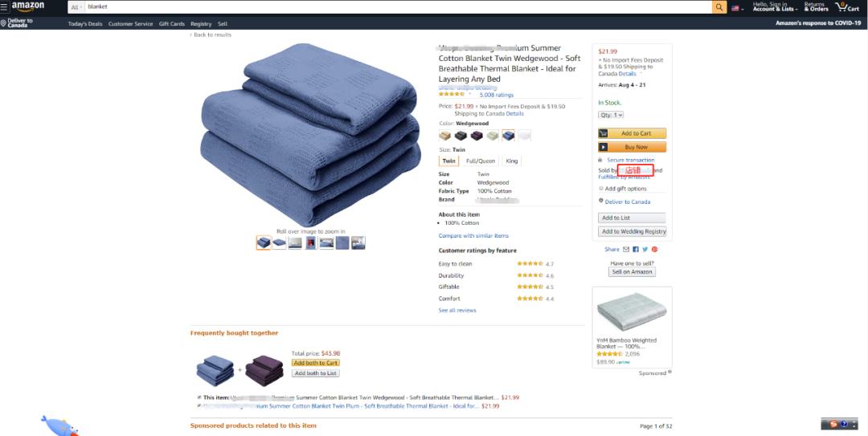Share on Facebook icon
Viewport: 868px width, 436px height.
pos(636,250)
